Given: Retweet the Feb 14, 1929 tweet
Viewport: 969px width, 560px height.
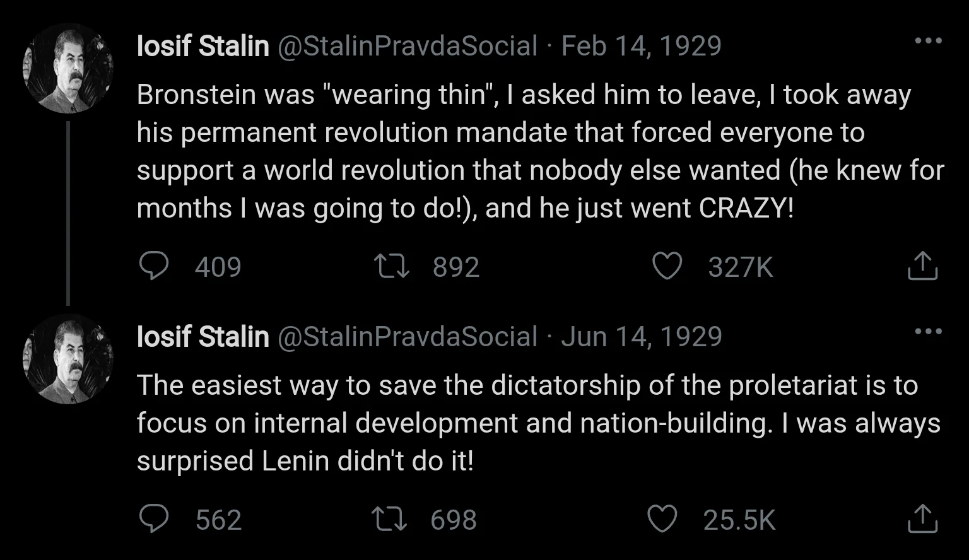Looking at the screenshot, I should [x=392, y=266].
